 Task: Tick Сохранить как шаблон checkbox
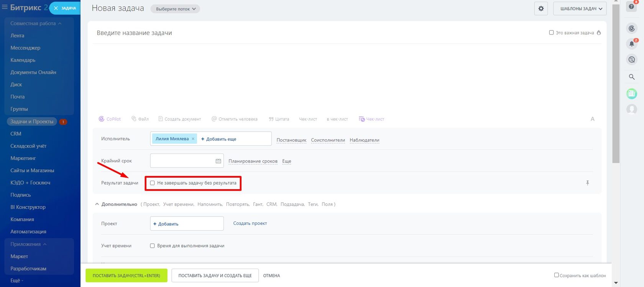point(556,275)
